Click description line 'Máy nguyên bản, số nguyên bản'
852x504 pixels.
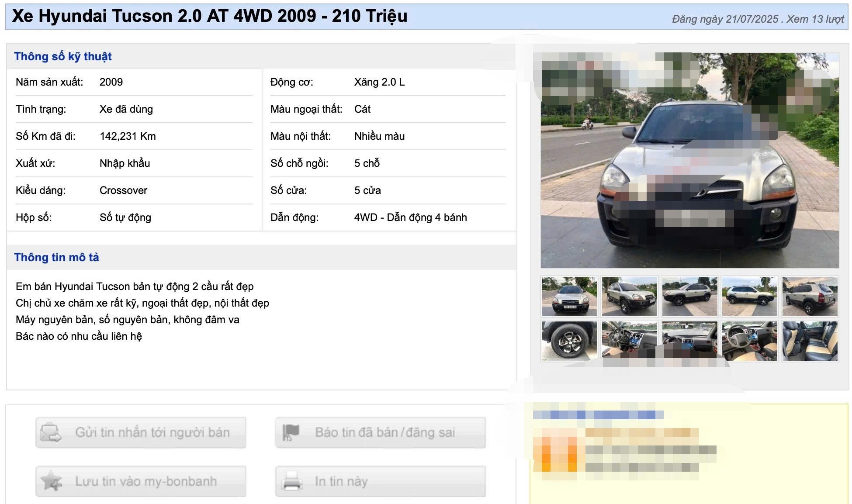[x=128, y=320]
